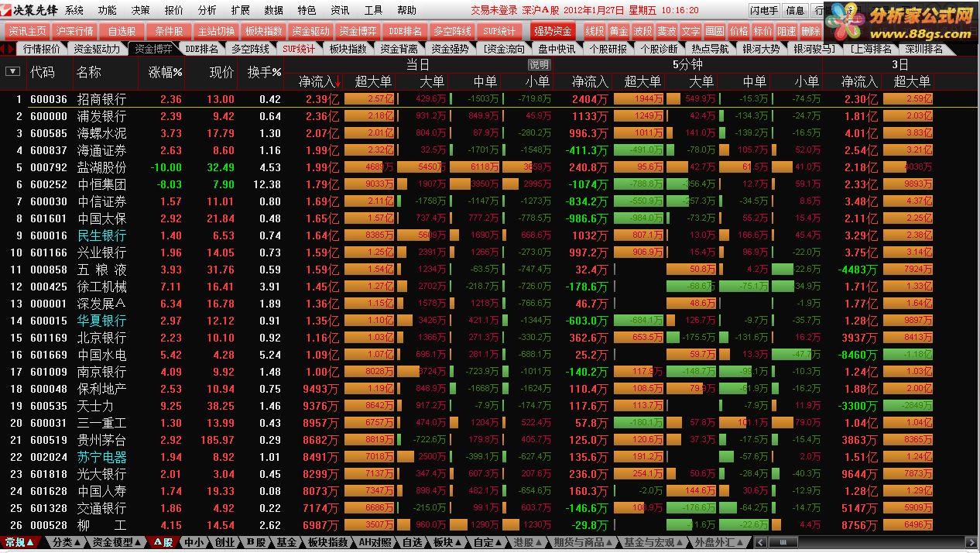Open the 功能 menu
Screen dimensions: 980x553
108,10
